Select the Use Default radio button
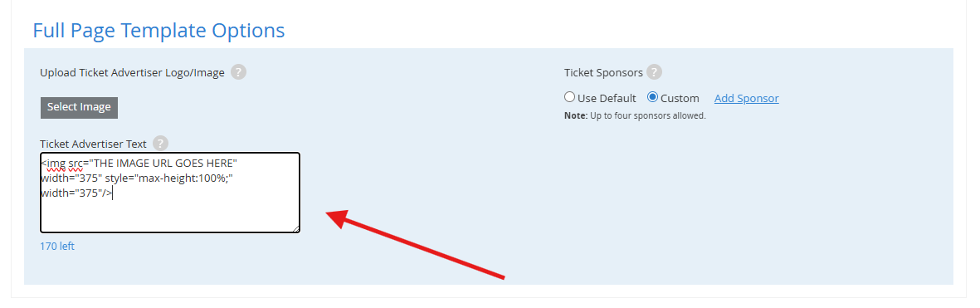 568,97
